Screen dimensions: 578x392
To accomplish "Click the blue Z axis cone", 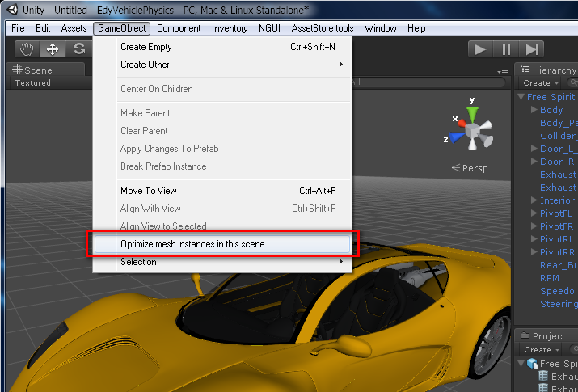I will (x=458, y=137).
